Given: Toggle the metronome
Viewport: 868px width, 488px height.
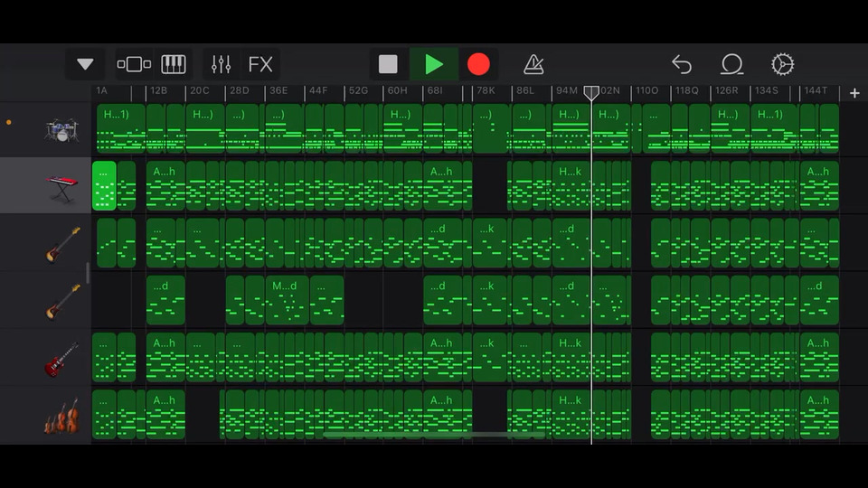Looking at the screenshot, I should [533, 64].
